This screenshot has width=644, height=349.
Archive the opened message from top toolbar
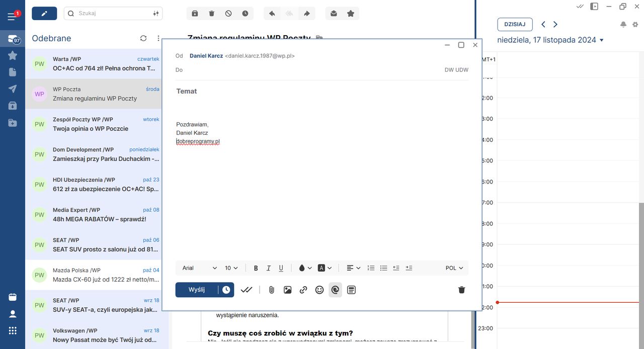tap(195, 14)
